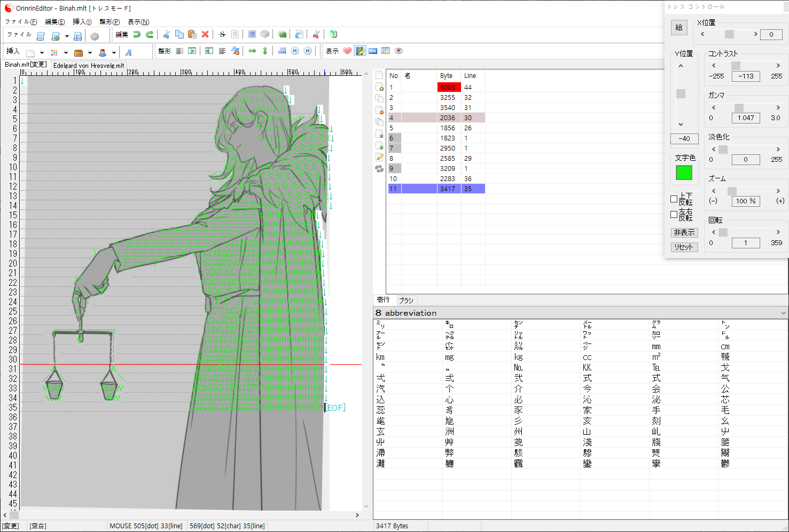789x532 pixels.
Task: Click the paste clipboard toolbar icon
Action: click(x=192, y=35)
